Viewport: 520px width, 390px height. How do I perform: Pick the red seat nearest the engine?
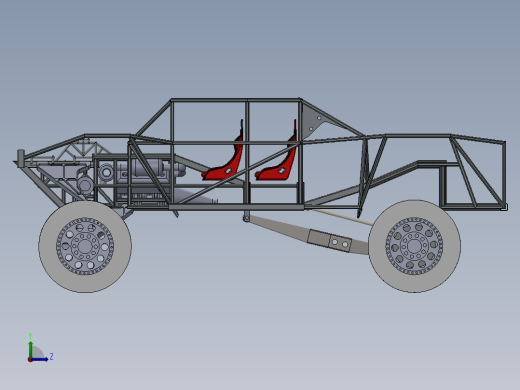223,153
